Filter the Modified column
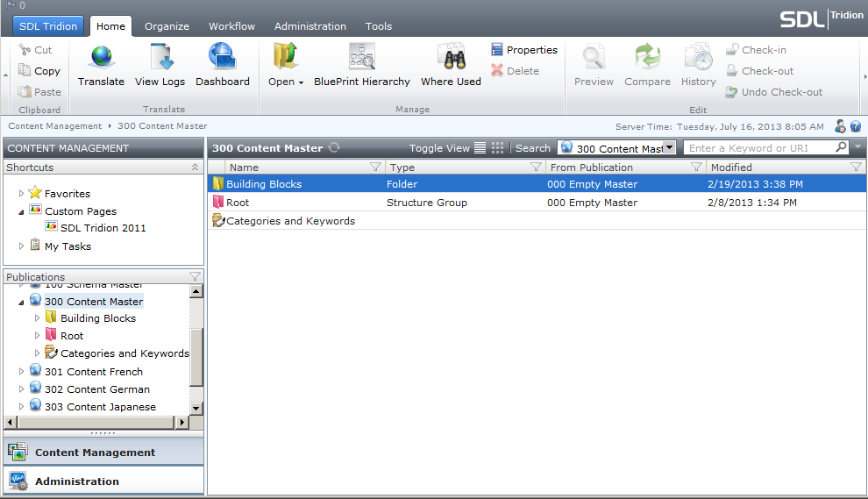 [856, 167]
